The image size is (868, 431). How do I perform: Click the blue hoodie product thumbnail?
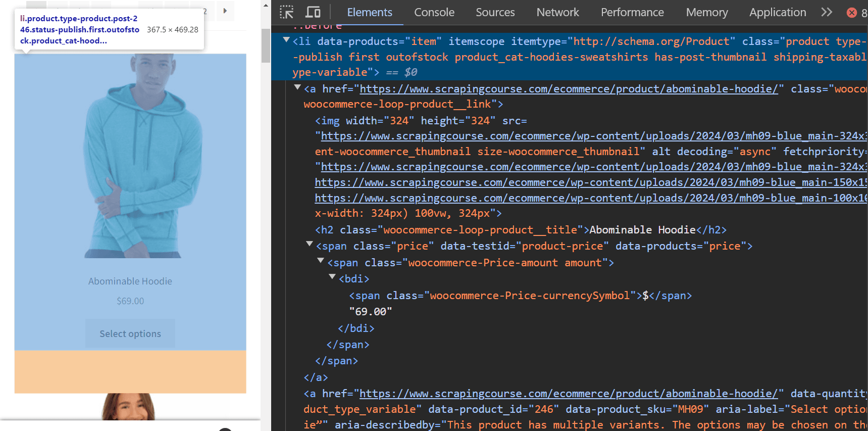point(130,156)
